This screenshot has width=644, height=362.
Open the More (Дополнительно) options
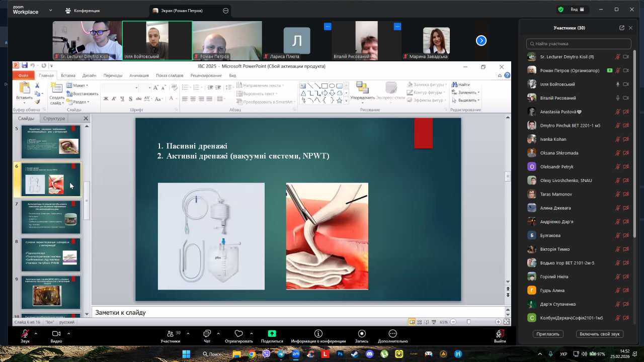click(x=392, y=334)
